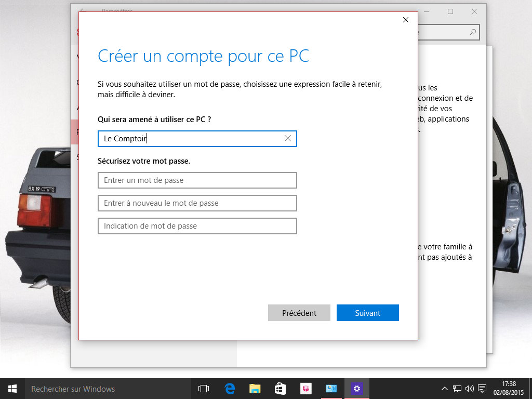The image size is (532, 399).
Task: Click the Suivant button
Action: point(367,313)
